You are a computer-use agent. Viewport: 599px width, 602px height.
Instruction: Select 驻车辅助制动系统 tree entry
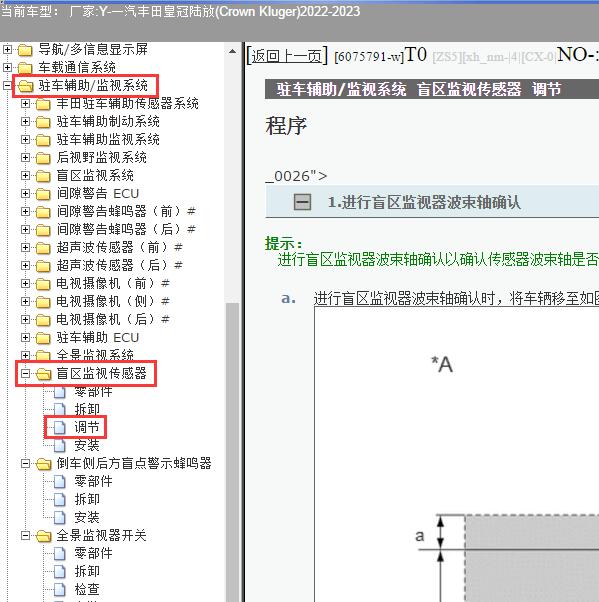(x=108, y=122)
